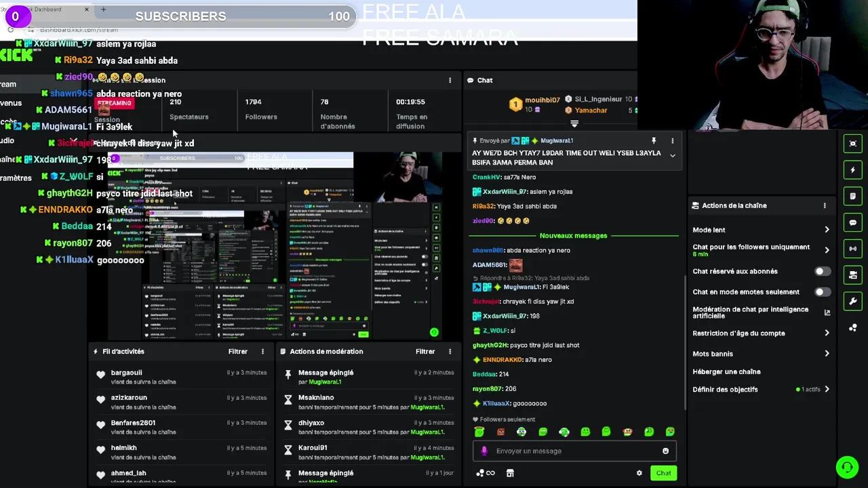Screen dimensions: 868x488
Task: Open Actions de la chaîne three-dot menu
Action: point(825,205)
